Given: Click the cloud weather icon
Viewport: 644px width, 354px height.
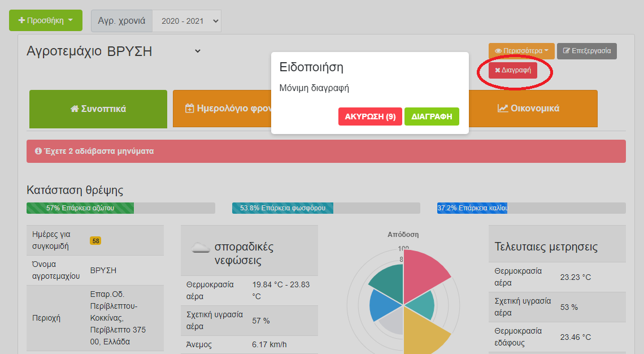Looking at the screenshot, I should point(201,247).
